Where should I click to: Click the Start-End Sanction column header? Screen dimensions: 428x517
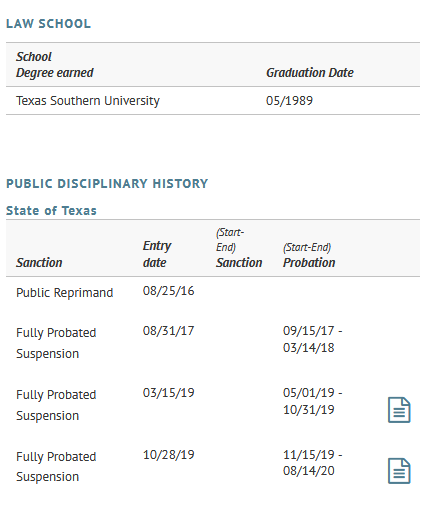(x=239, y=248)
